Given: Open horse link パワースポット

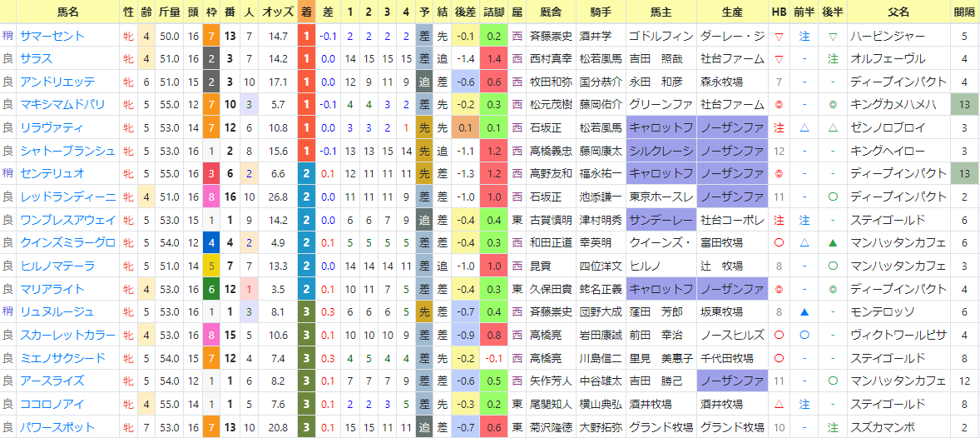Looking at the screenshot, I should click(x=57, y=426).
